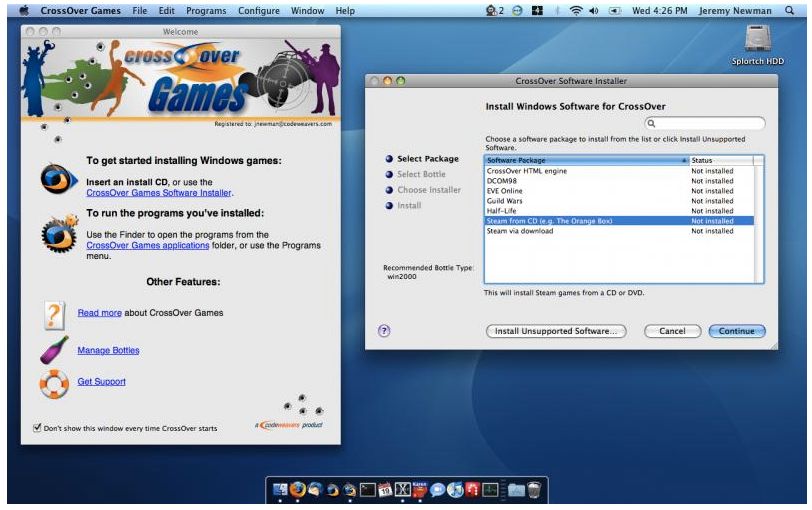Click the volume speaker icon

(x=593, y=10)
